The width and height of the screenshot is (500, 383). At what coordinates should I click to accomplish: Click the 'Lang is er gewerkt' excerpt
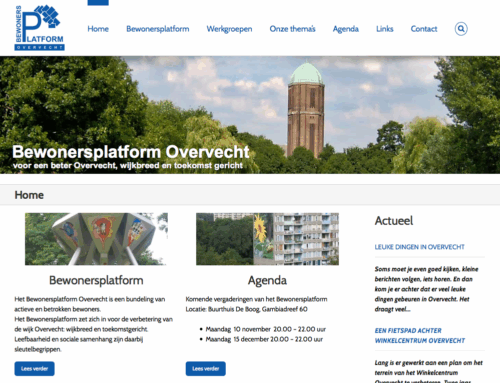(x=428, y=371)
